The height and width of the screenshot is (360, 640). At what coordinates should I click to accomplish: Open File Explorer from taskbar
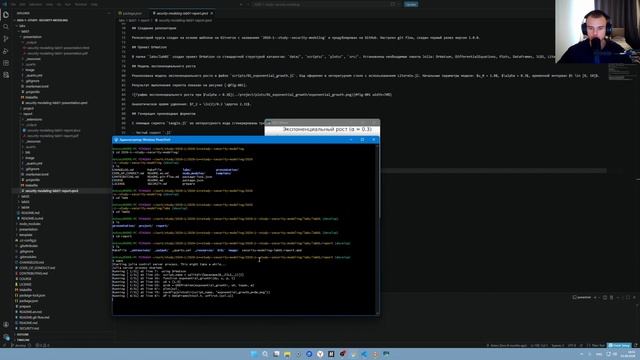(x=287, y=354)
